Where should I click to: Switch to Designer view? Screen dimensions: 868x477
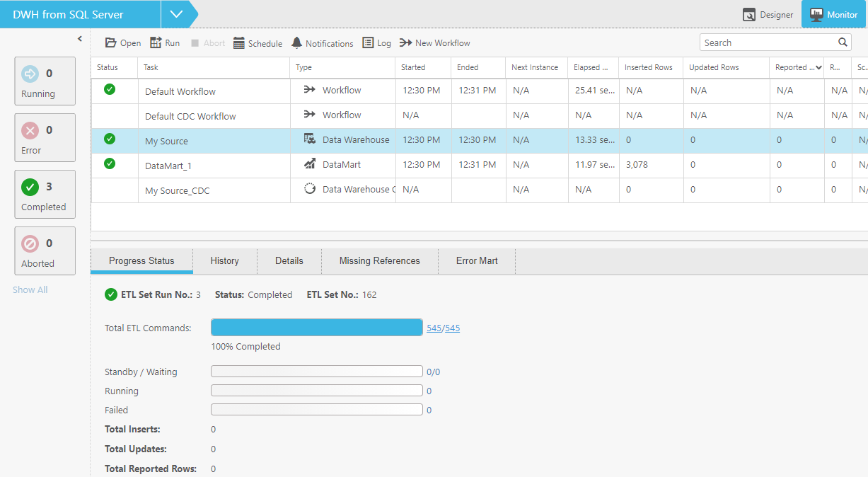click(768, 14)
